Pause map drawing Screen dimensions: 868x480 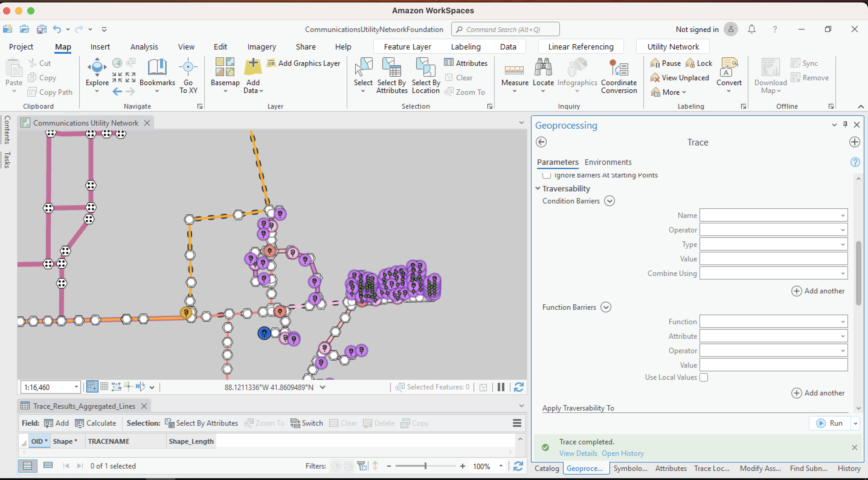point(501,387)
